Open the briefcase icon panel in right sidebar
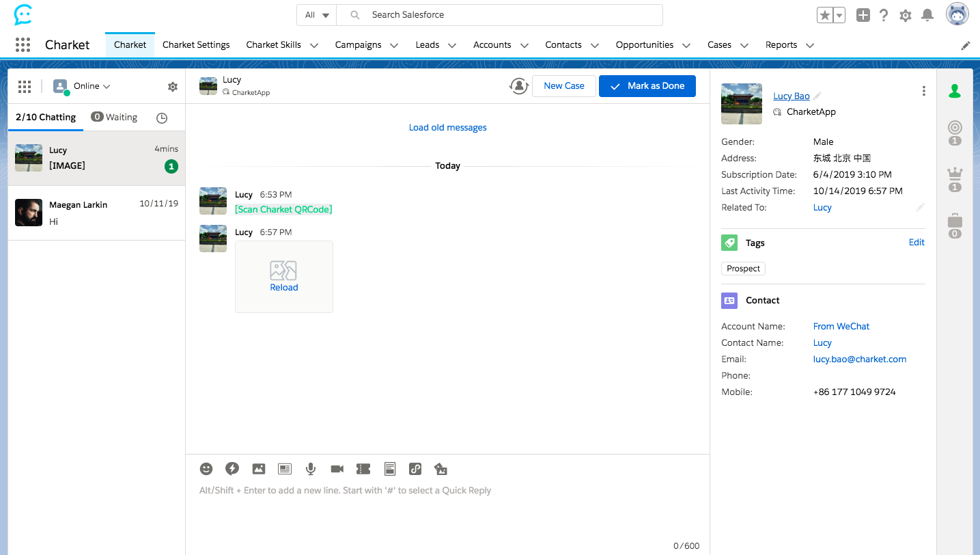The width and height of the screenshot is (980, 555). point(955,221)
